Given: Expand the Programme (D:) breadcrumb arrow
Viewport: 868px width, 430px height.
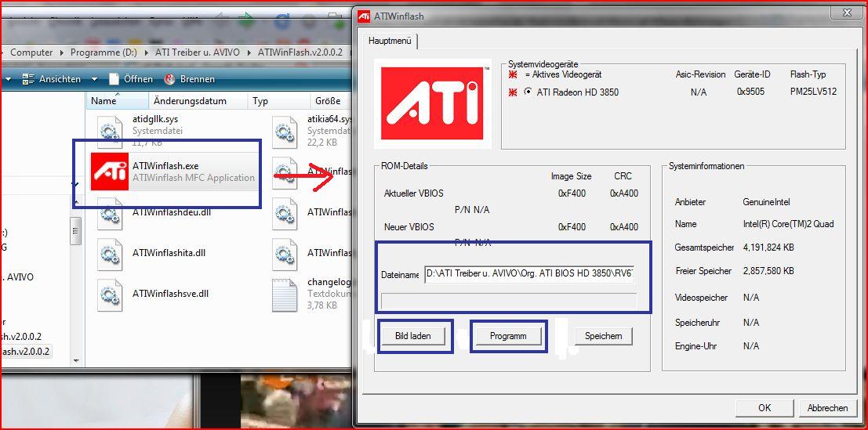Looking at the screenshot, I should (146, 52).
